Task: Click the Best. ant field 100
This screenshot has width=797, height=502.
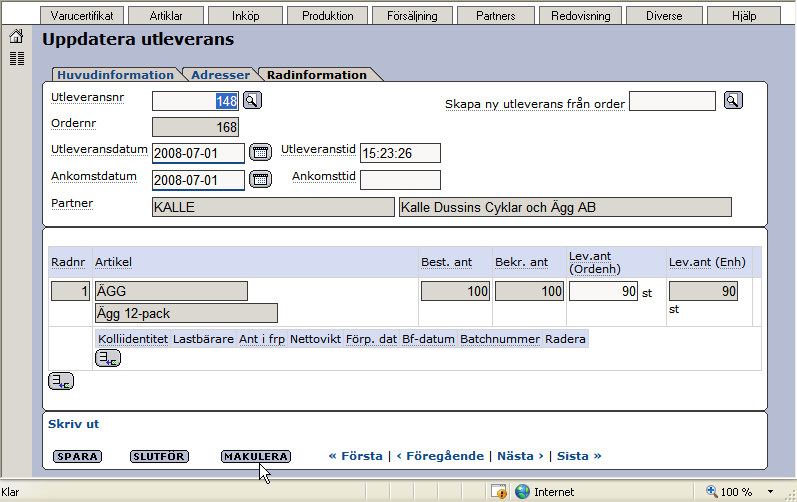Action: [x=455, y=291]
